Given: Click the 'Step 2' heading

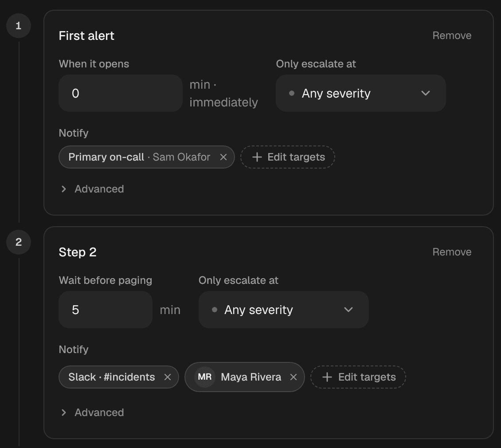Looking at the screenshot, I should point(78,252).
